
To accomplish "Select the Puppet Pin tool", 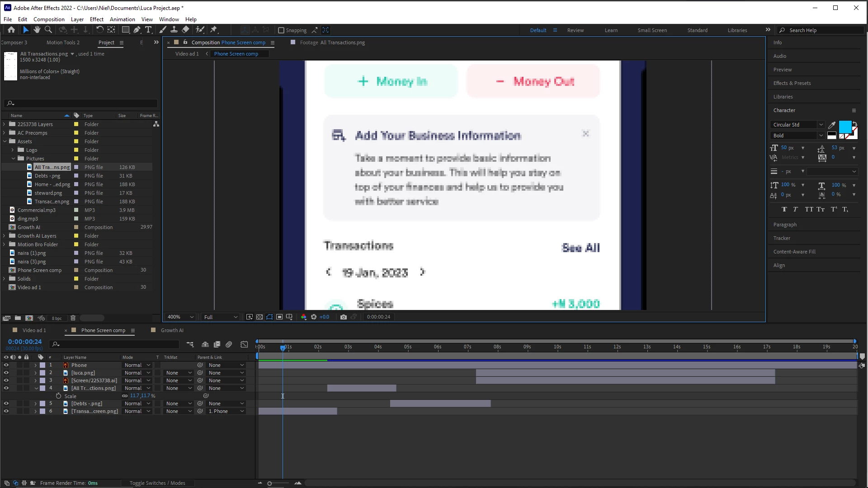I will coord(214,30).
